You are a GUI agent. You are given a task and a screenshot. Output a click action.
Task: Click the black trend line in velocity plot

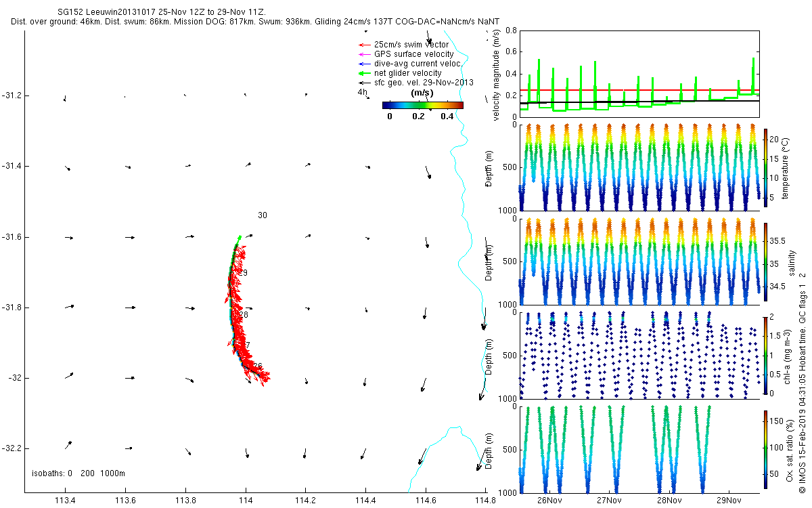[639, 102]
